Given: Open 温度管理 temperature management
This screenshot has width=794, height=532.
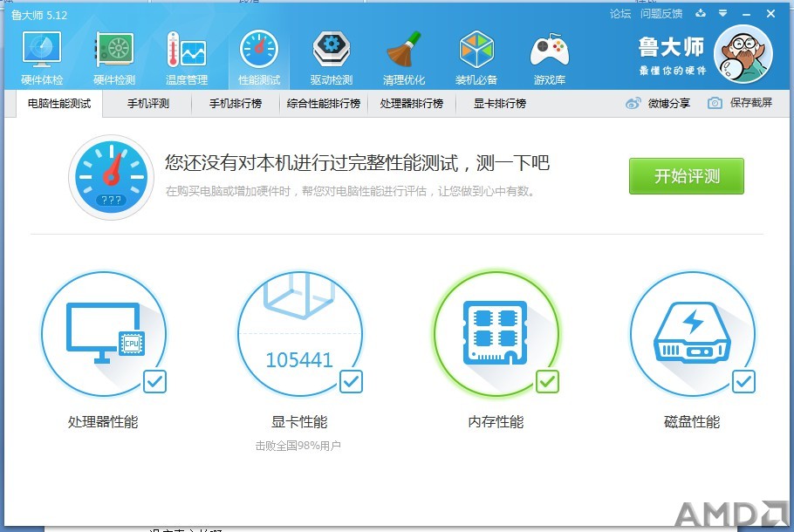Looking at the screenshot, I should coord(187,58).
